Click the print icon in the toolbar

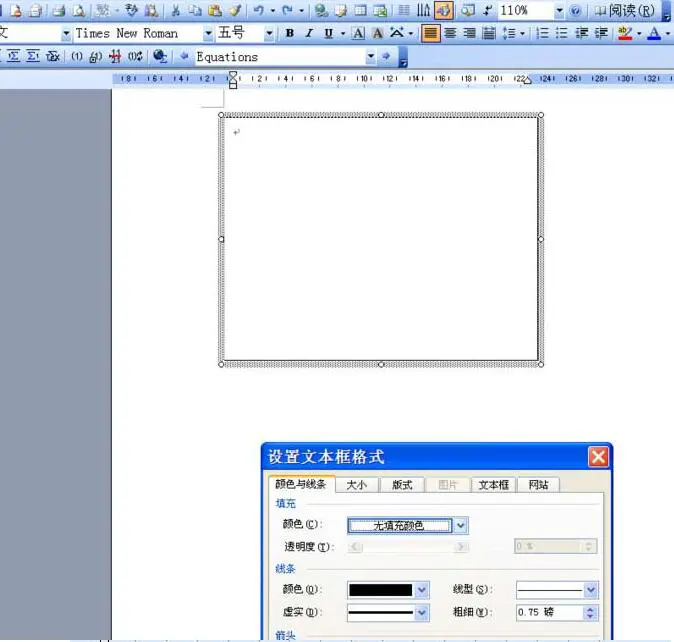59,11
